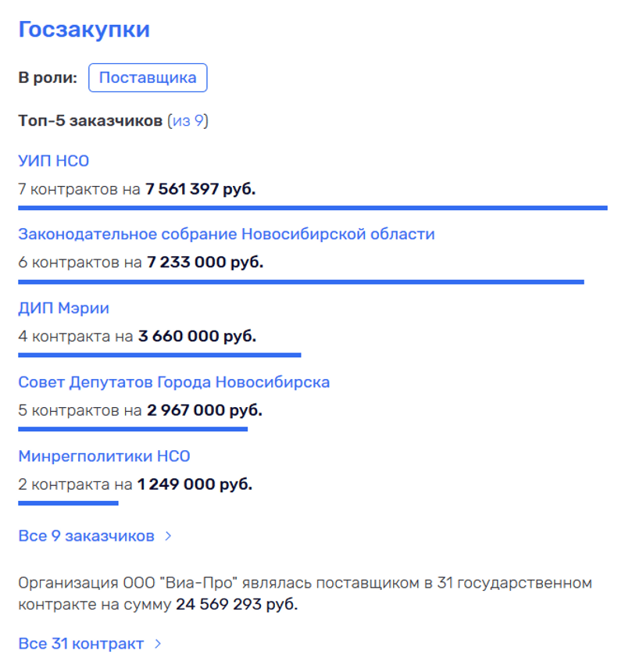Click total sum 24 569 293 руб.
625x672 pixels.
click(x=237, y=604)
